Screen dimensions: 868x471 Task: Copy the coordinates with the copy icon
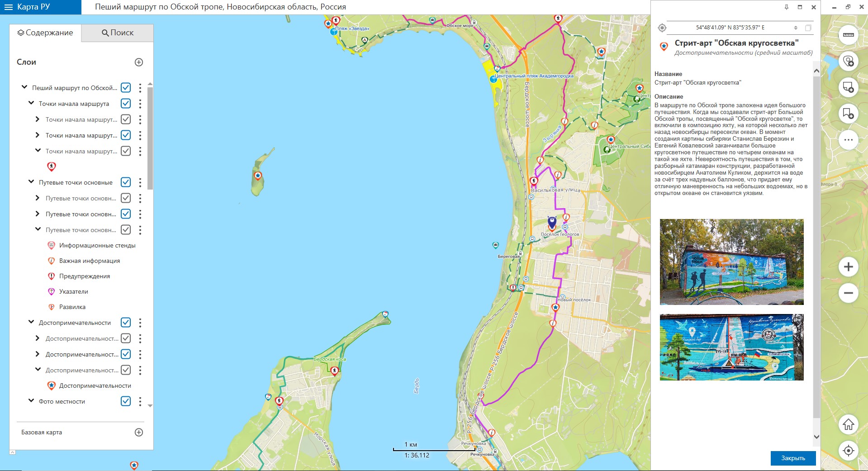(808, 28)
